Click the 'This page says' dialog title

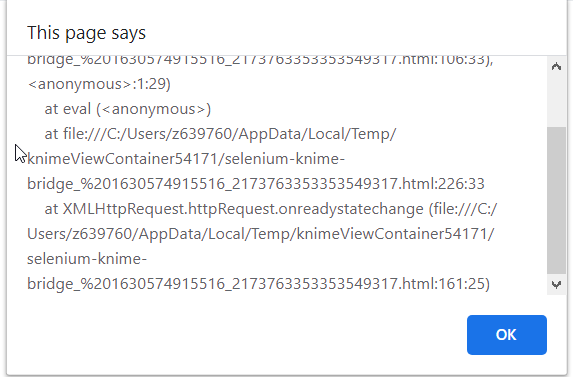[x=86, y=33]
